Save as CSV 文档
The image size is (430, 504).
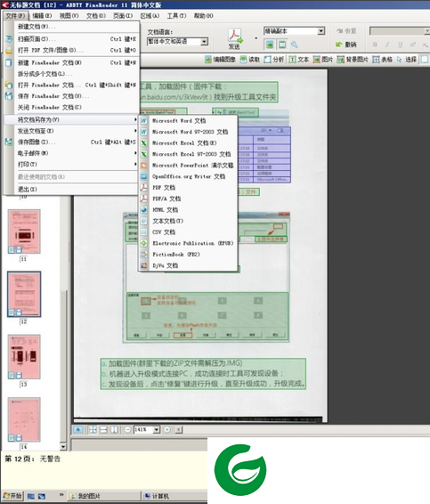[189, 232]
